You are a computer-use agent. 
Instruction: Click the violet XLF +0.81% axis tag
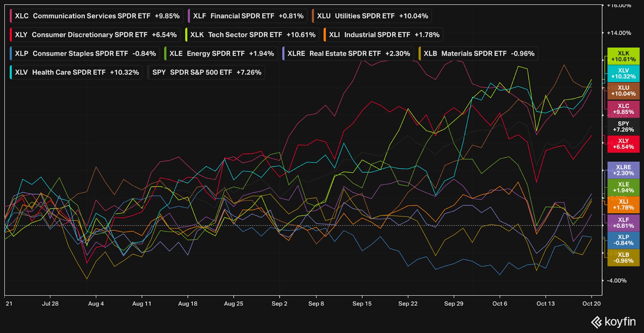coord(623,223)
